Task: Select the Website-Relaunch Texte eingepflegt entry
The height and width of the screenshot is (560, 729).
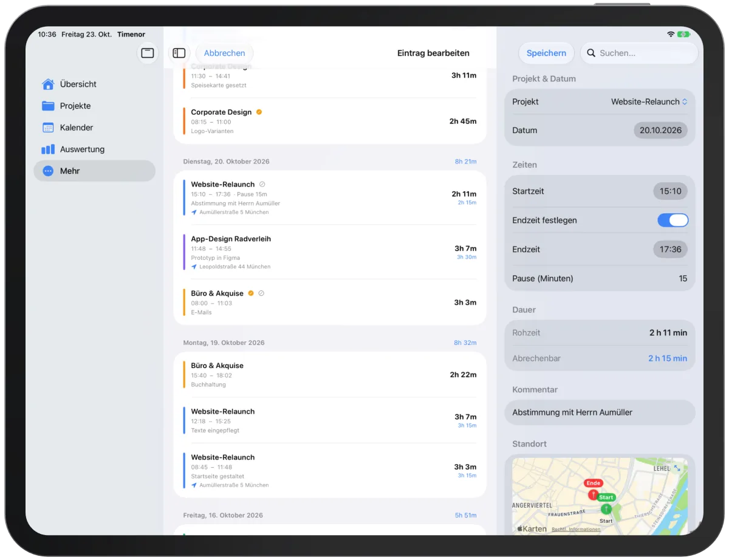Action: (x=330, y=420)
